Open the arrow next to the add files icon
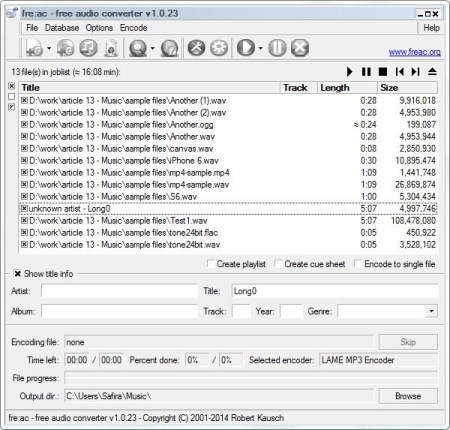 click(49, 48)
